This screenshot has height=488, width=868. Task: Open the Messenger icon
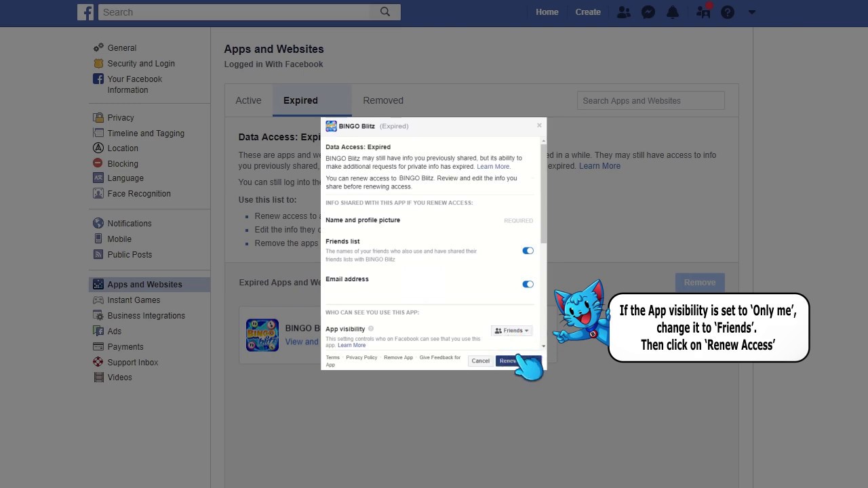pos(648,12)
